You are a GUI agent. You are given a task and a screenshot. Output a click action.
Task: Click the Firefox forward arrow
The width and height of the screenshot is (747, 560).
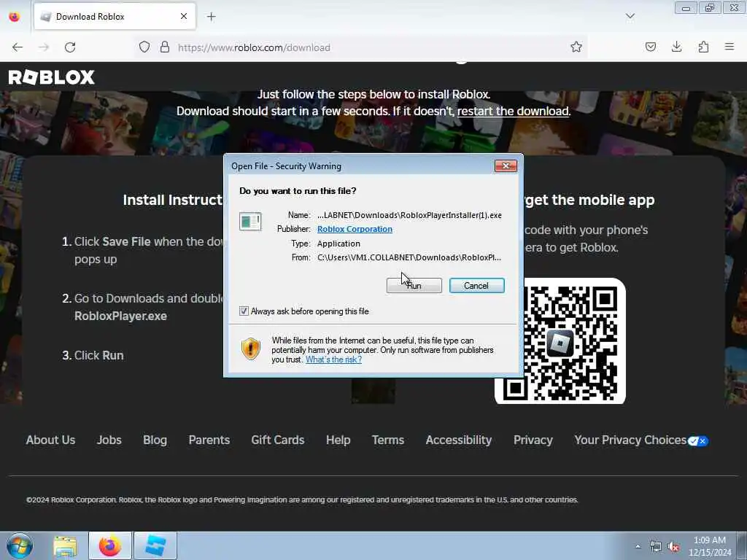[x=44, y=47]
